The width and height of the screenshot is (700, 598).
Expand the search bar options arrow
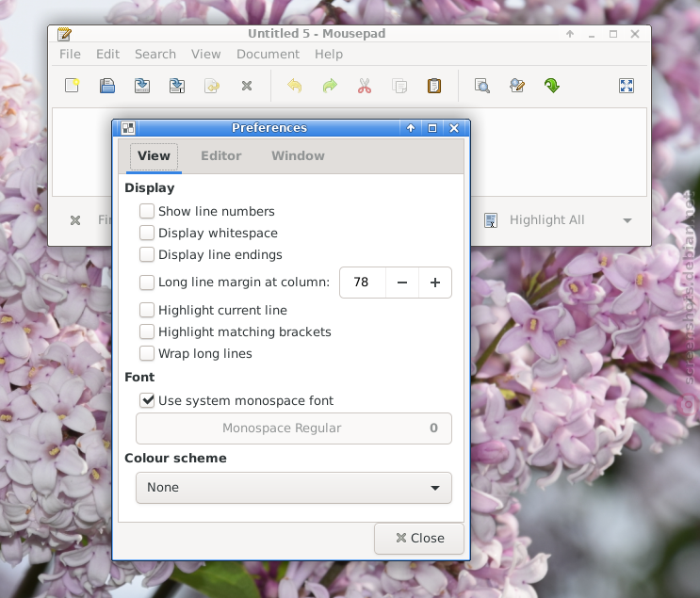click(627, 220)
